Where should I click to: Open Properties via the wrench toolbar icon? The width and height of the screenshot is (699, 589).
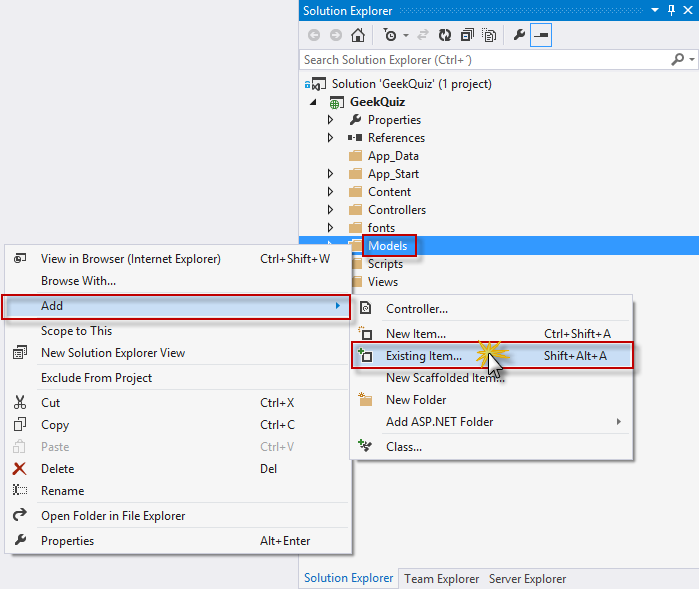point(518,35)
